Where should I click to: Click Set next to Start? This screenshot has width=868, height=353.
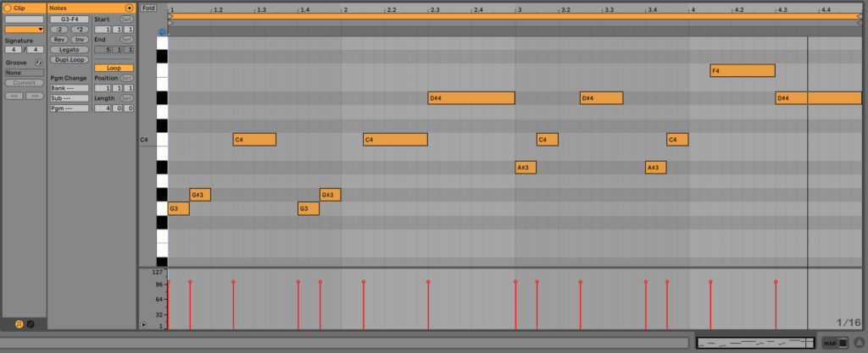point(127,19)
